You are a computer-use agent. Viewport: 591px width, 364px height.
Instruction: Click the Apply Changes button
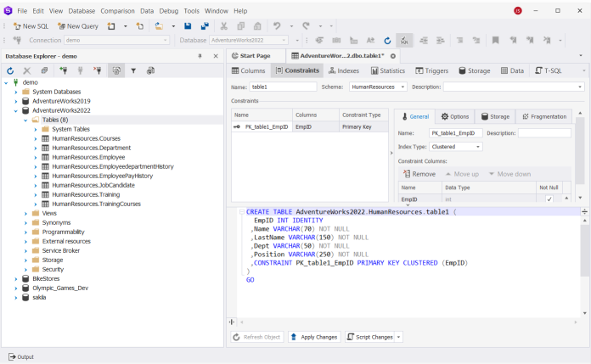[314, 337]
